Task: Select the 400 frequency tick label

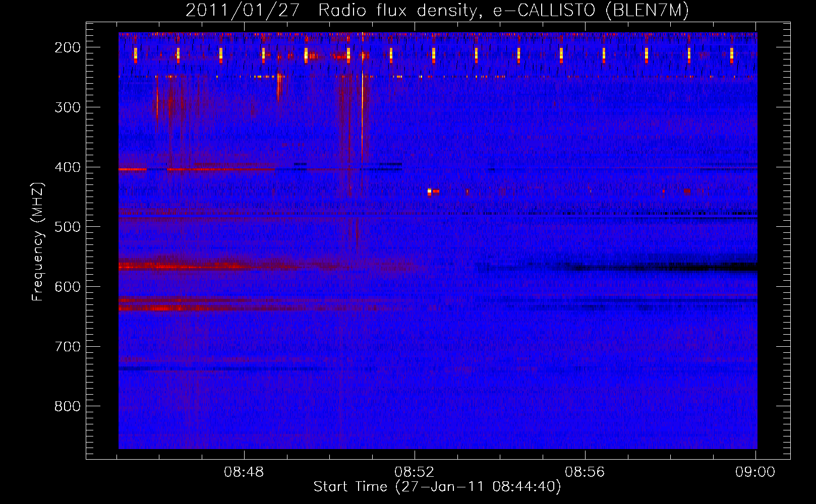Action: (68, 167)
